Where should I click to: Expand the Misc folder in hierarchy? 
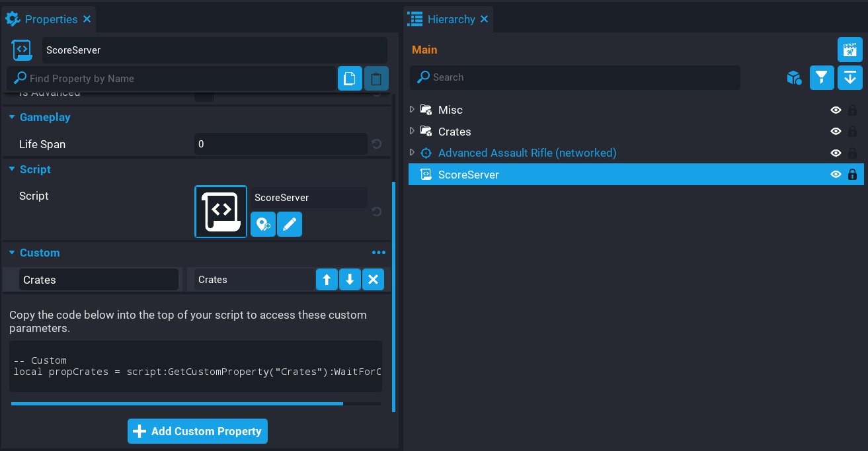click(x=413, y=110)
